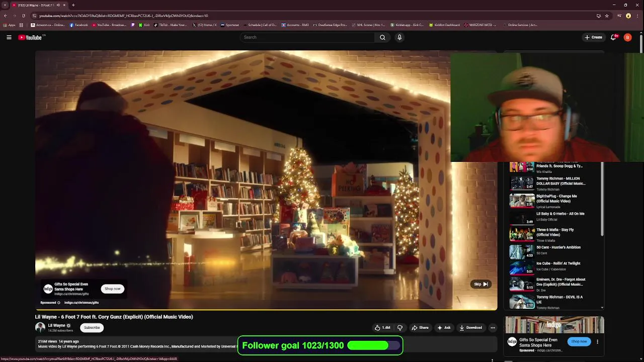Focus the YouTube search field
Screen dimensions: 644x362
[x=307, y=37]
